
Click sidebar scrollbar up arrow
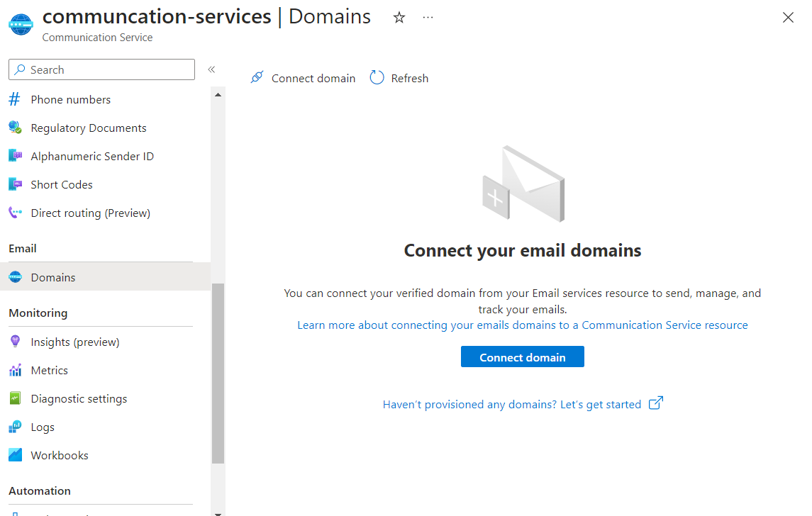click(x=218, y=95)
